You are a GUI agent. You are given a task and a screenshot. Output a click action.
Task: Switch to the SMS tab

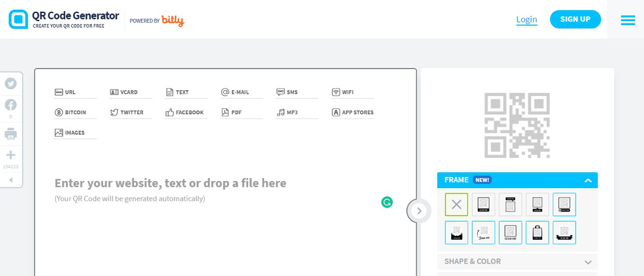coord(297,92)
